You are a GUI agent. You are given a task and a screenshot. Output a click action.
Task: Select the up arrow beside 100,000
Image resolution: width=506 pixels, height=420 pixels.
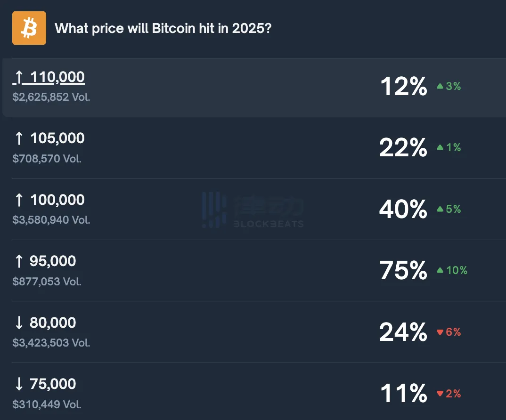[18, 199]
